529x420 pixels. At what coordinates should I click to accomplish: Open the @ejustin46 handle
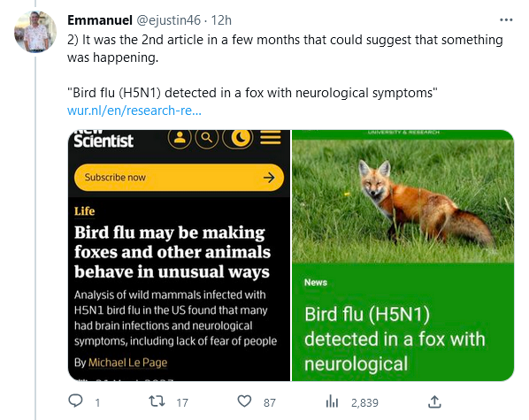coord(168,20)
